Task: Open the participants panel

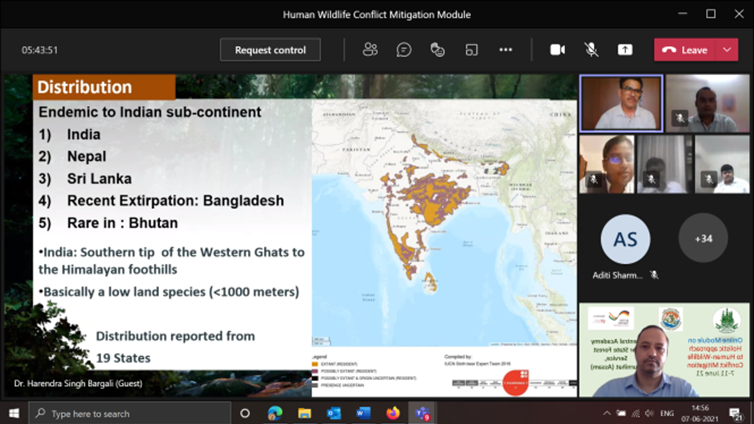Action: point(370,50)
